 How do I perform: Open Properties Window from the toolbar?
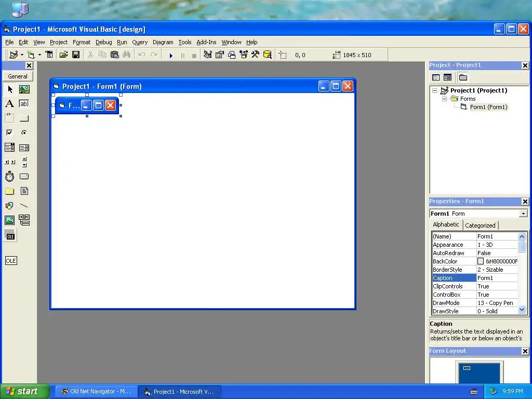(220, 55)
